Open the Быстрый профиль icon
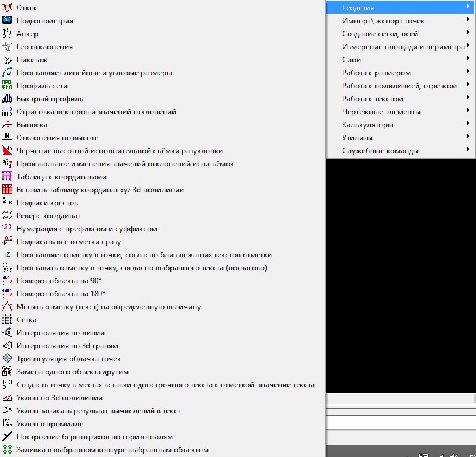The image size is (476, 457). click(x=7, y=99)
